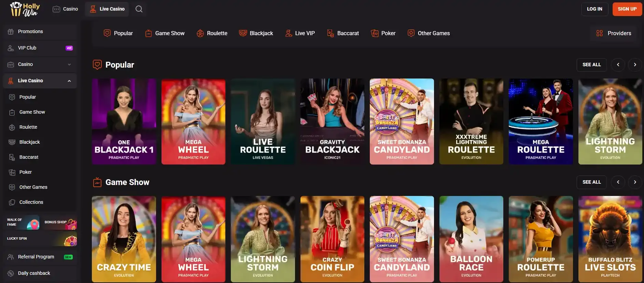Switch to the Poker category tab
644x283 pixels.
(x=383, y=33)
